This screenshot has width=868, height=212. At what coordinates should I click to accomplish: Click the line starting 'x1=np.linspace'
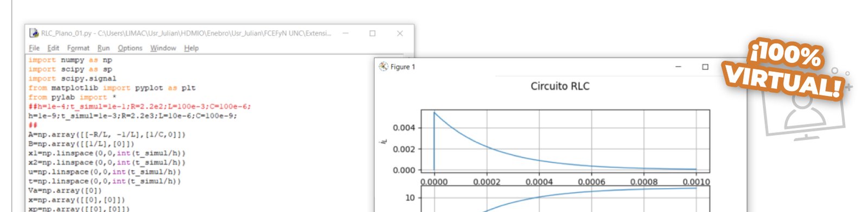[107, 153]
